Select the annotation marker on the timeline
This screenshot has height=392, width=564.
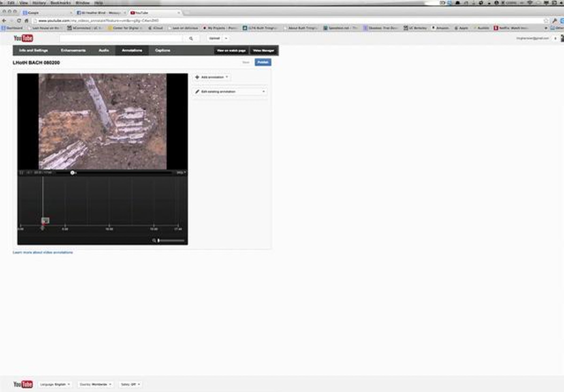click(45, 220)
